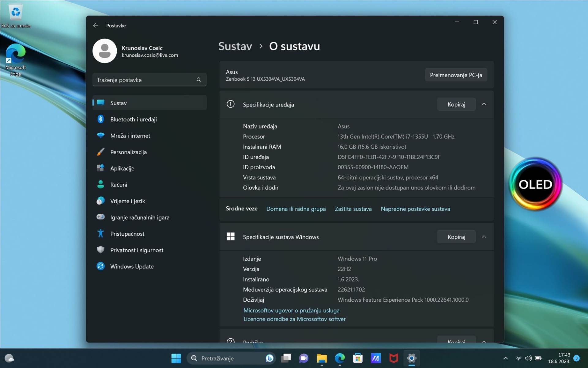The image size is (588, 368).
Task: Select Personalizacija in the settings sidebar
Action: tap(128, 152)
